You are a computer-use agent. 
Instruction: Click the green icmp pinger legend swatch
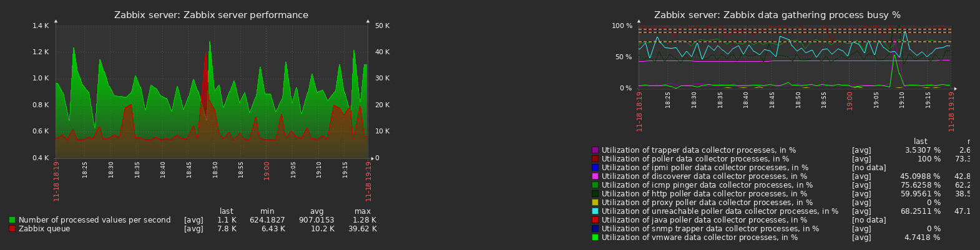595,185
